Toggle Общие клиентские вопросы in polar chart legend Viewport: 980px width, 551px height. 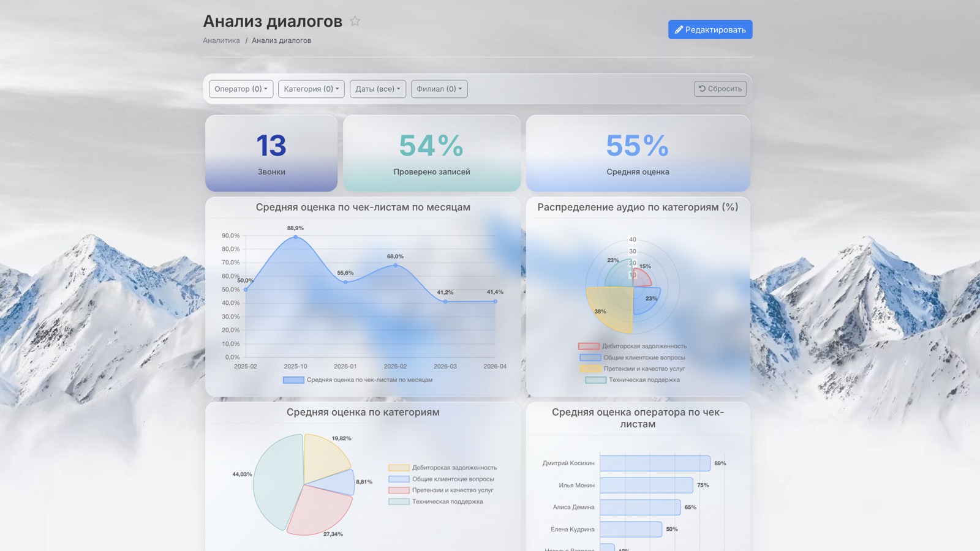pyautogui.click(x=633, y=358)
